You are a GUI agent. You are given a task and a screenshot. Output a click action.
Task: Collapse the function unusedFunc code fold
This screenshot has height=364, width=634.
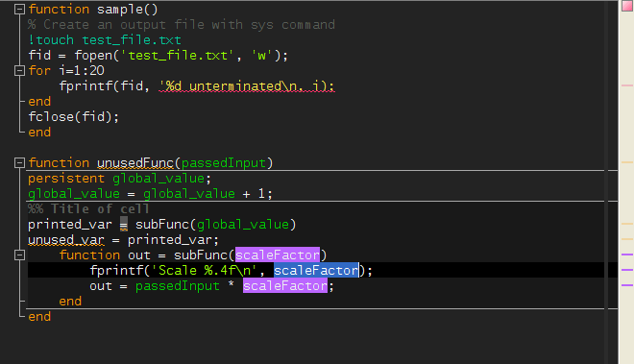(19, 163)
